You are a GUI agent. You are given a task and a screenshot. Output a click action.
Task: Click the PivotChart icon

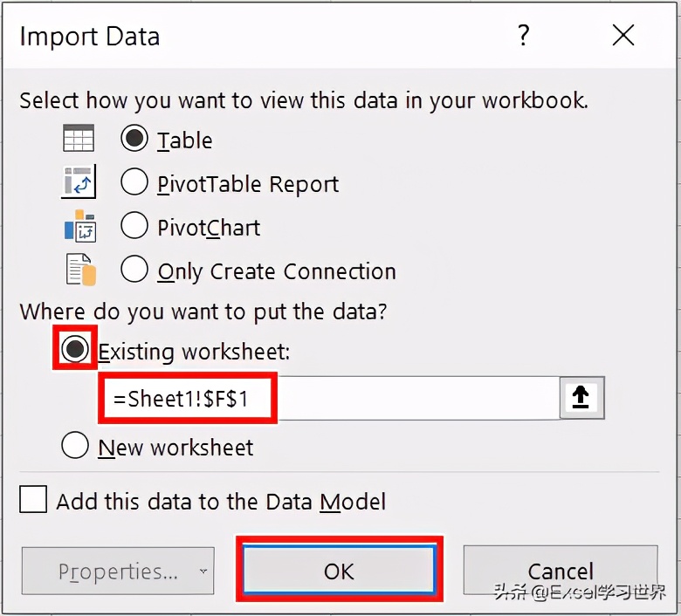(x=80, y=226)
